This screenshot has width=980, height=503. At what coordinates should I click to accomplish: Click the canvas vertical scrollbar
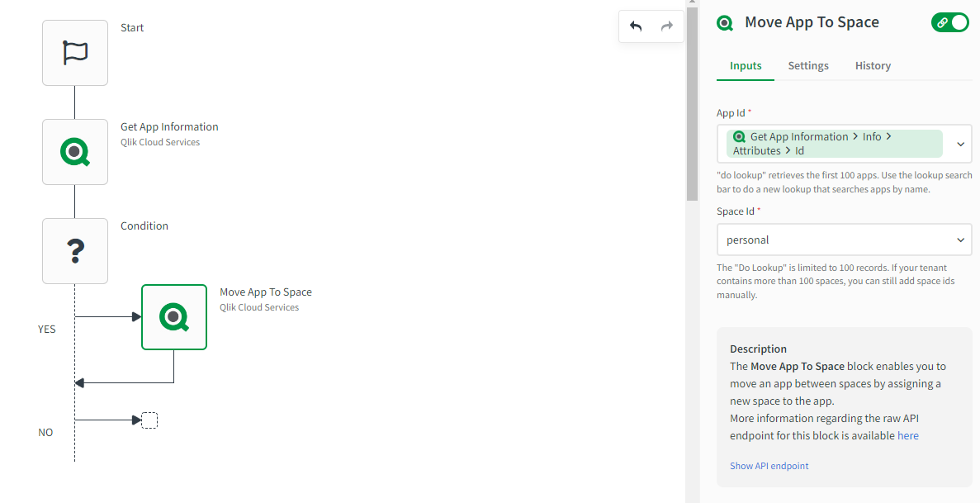click(692, 99)
